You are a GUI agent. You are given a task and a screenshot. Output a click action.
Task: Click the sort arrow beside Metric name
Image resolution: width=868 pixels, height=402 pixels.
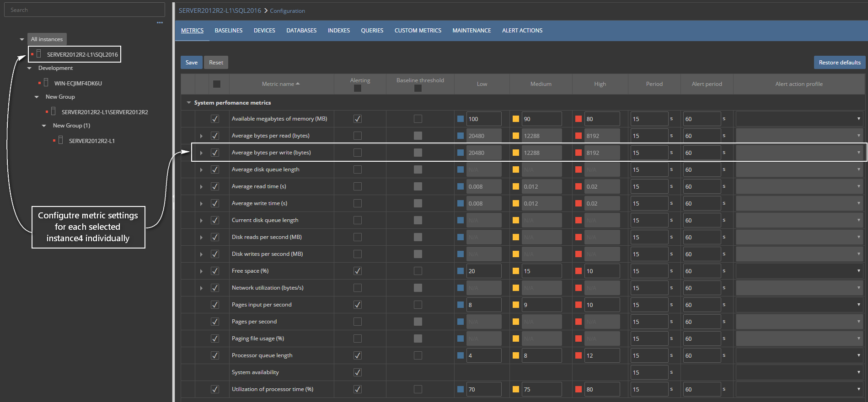point(298,84)
